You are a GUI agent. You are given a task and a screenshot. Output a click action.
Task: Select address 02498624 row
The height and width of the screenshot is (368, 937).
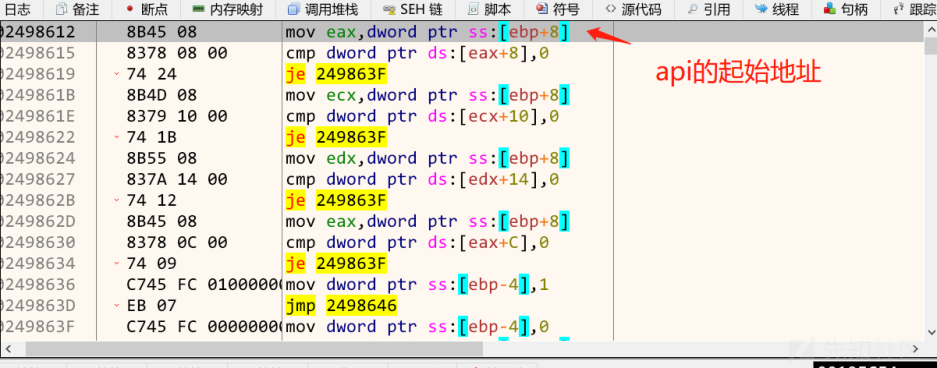point(38,158)
